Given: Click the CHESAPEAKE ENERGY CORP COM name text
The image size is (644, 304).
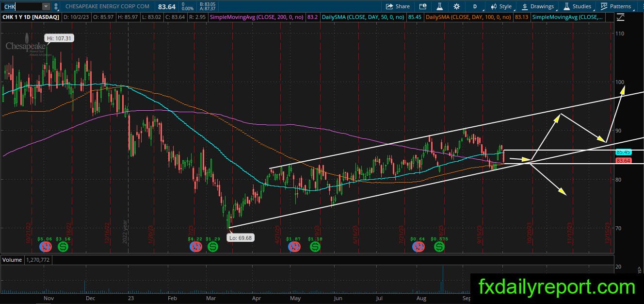Looking at the screenshot, I should tap(107, 6).
